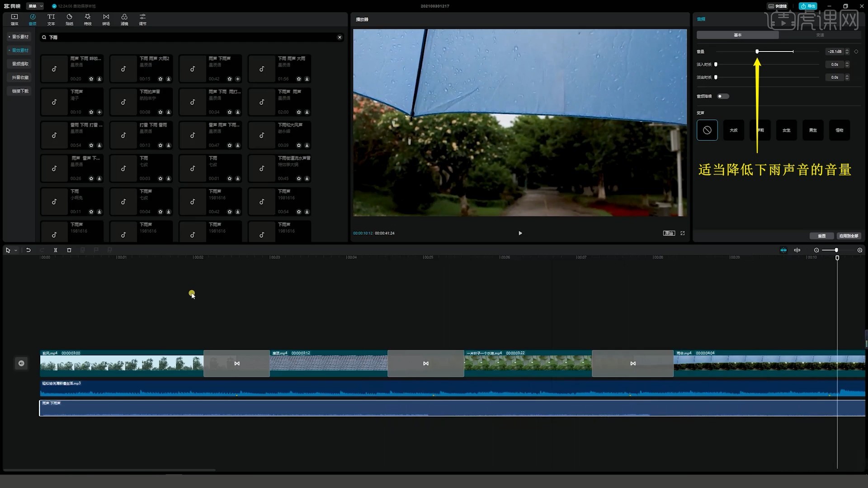
Task: Open the 菜单 menu dropdown
Action: (35, 6)
